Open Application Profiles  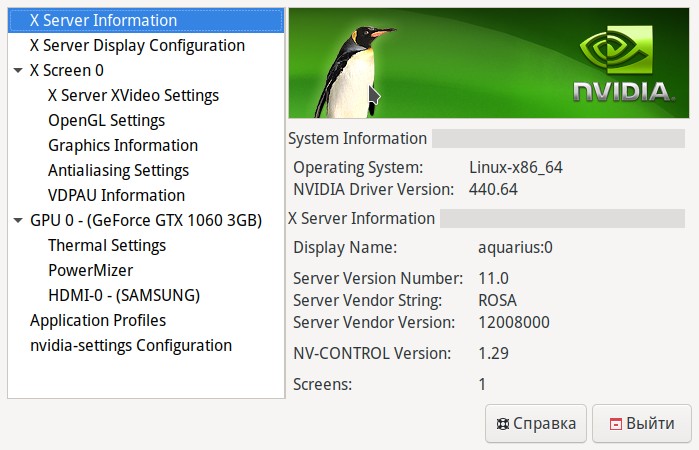point(98,320)
